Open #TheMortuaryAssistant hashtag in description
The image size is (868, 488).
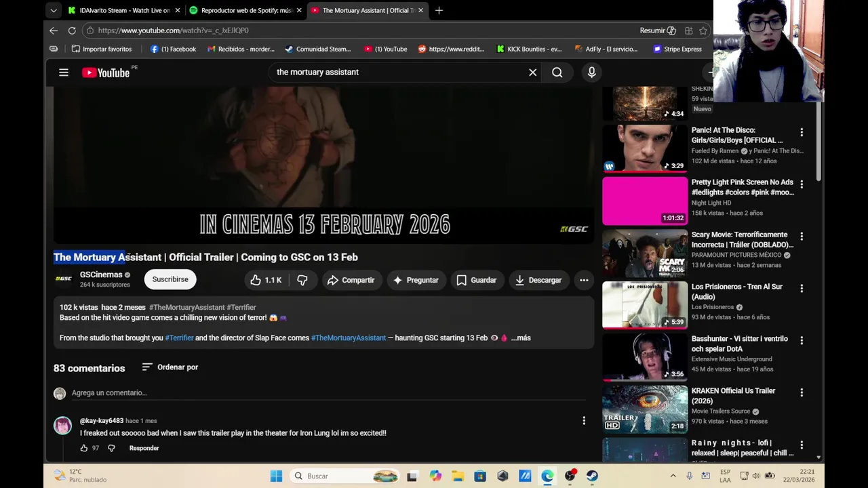click(x=349, y=338)
